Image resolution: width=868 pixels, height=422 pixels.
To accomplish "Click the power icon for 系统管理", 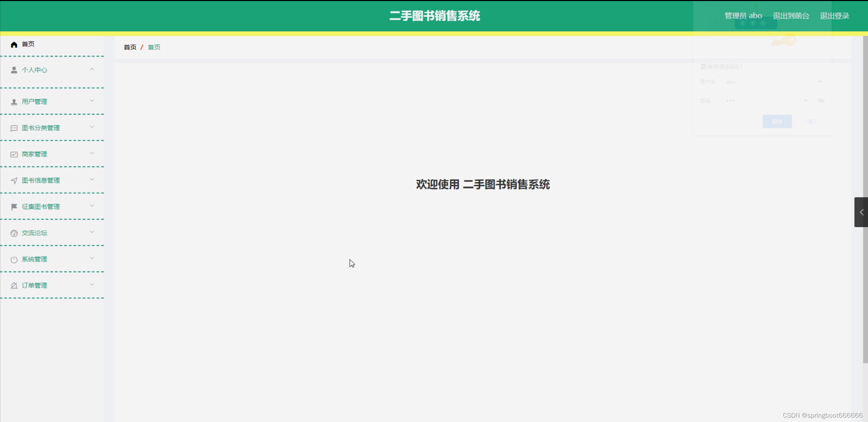I will click(x=14, y=260).
